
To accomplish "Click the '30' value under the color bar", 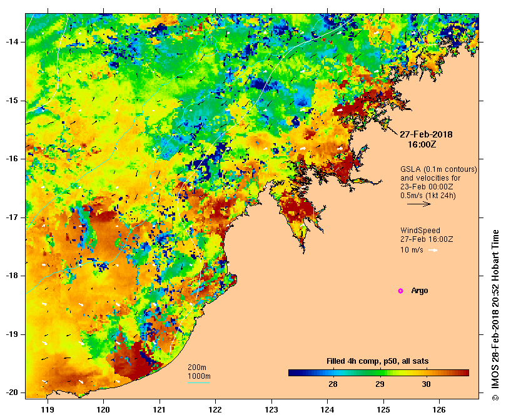I will [427, 384].
